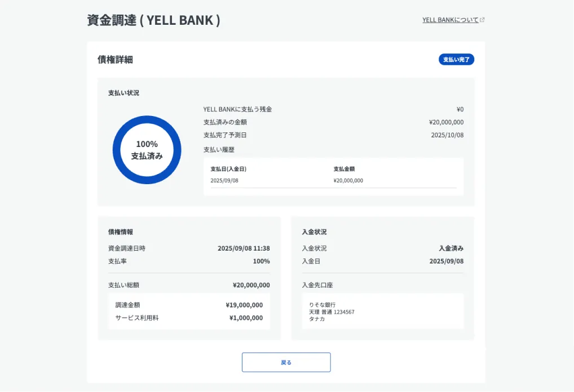Image resolution: width=574 pixels, height=392 pixels.
Task: Click the サービス利用料 ¥1,000,000 amount
Action: point(246,318)
